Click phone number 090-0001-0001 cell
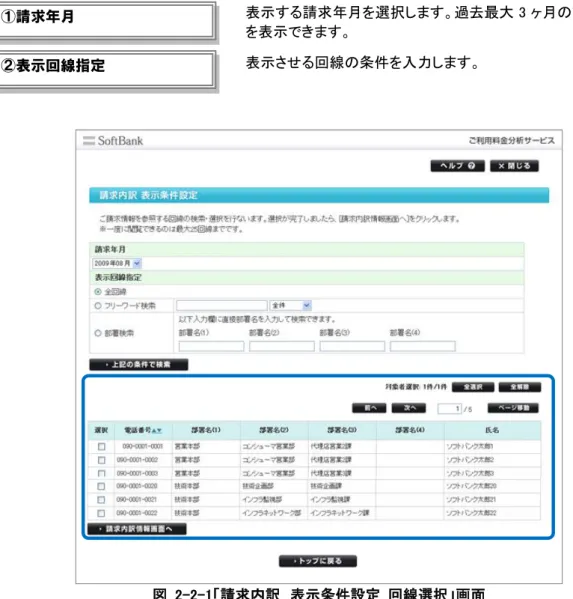 pos(142,446)
